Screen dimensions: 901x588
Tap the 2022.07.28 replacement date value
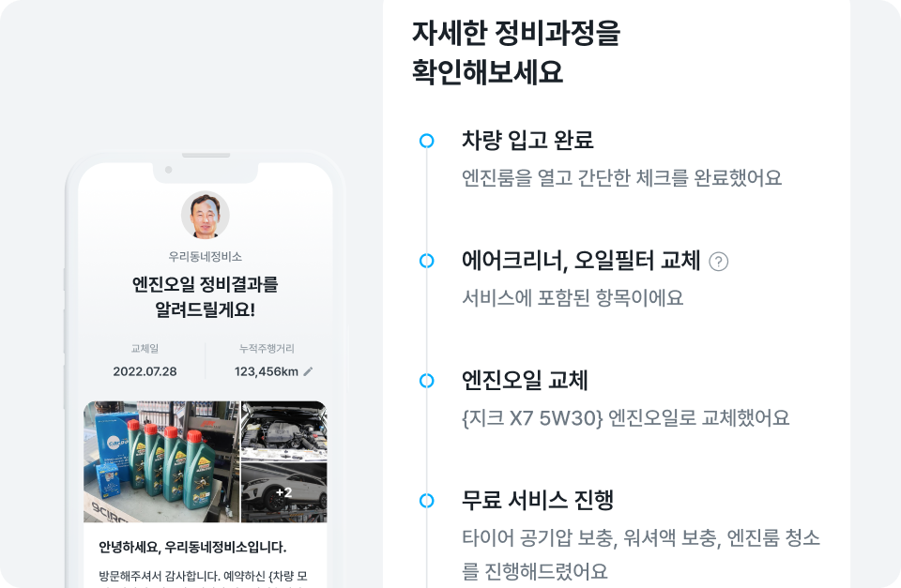click(x=145, y=371)
